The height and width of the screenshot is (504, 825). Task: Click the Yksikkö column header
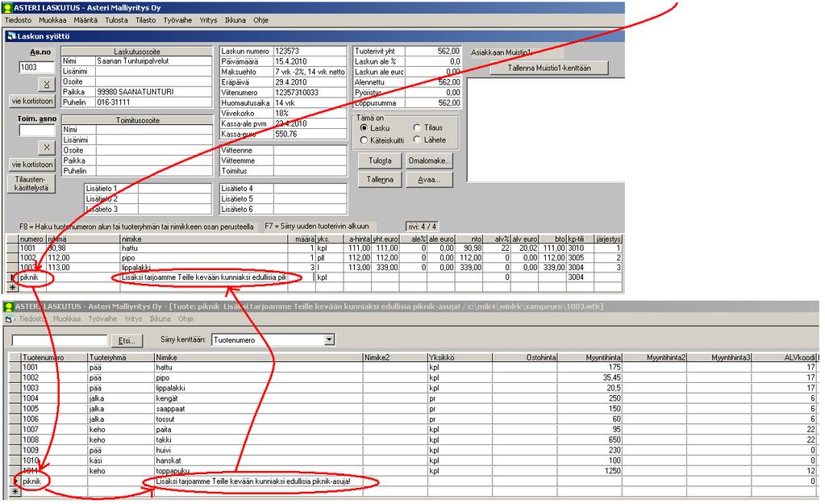(x=460, y=357)
